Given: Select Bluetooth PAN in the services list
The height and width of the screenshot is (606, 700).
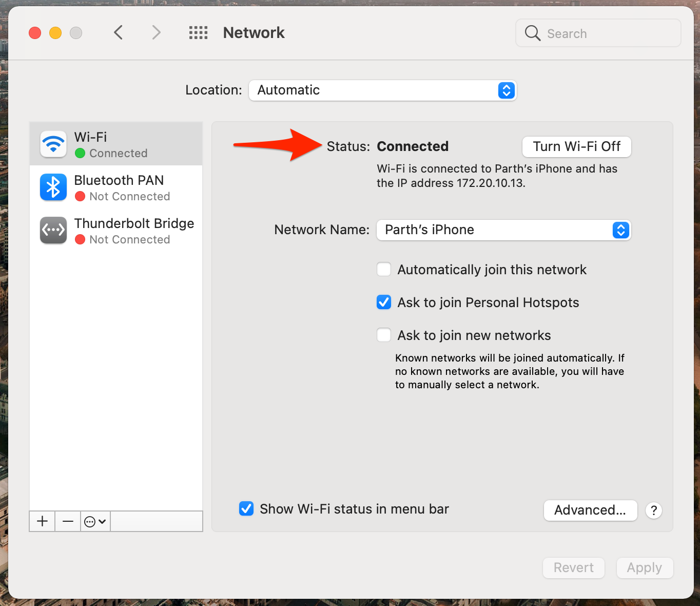Looking at the screenshot, I should pos(119,187).
